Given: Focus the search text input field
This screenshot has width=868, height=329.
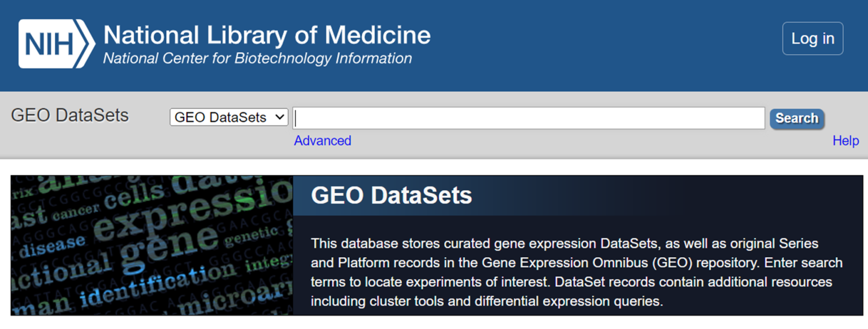Looking at the screenshot, I should click(529, 118).
